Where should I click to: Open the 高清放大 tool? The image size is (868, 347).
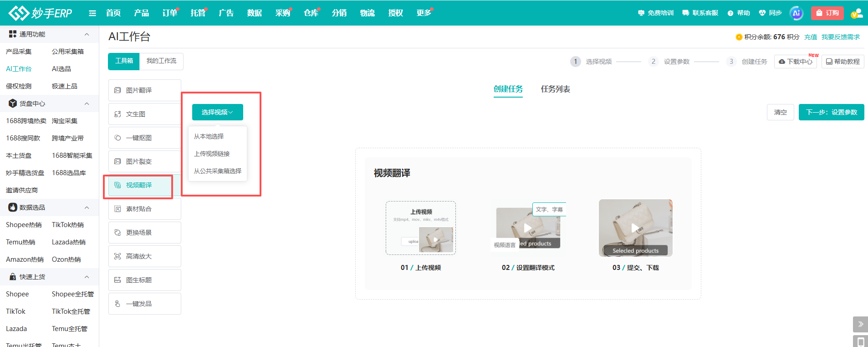click(144, 256)
